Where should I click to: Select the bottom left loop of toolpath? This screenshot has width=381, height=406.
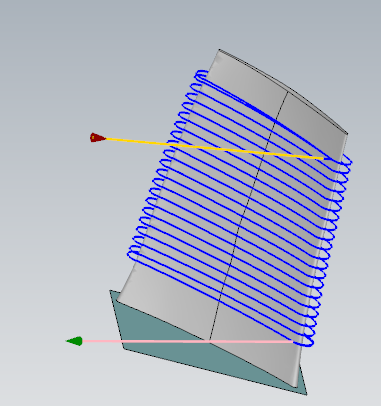click(x=133, y=253)
